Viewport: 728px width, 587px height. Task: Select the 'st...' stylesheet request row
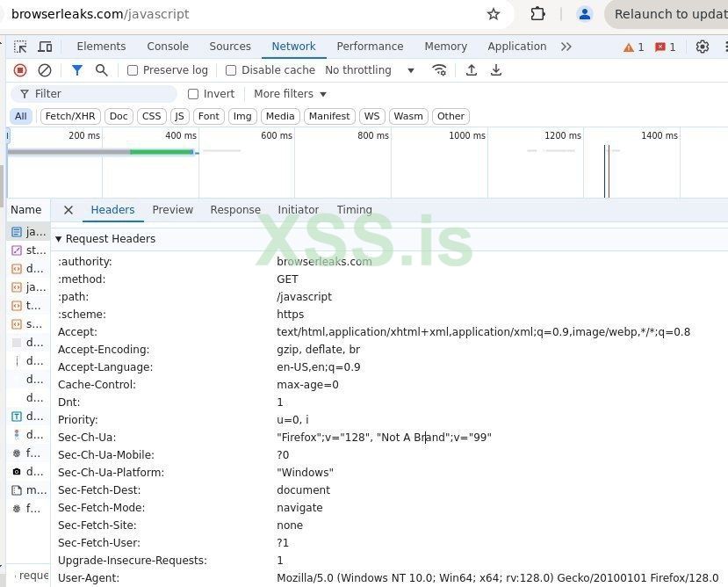tap(28, 250)
